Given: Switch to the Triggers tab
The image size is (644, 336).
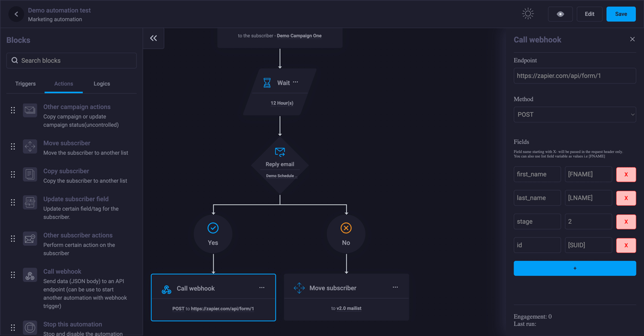Looking at the screenshot, I should (25, 84).
